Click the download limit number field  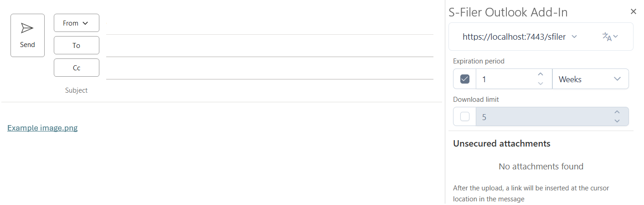(x=545, y=117)
